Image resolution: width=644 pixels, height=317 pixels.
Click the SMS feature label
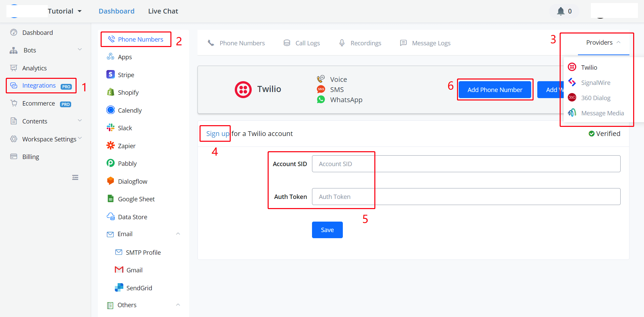click(337, 89)
